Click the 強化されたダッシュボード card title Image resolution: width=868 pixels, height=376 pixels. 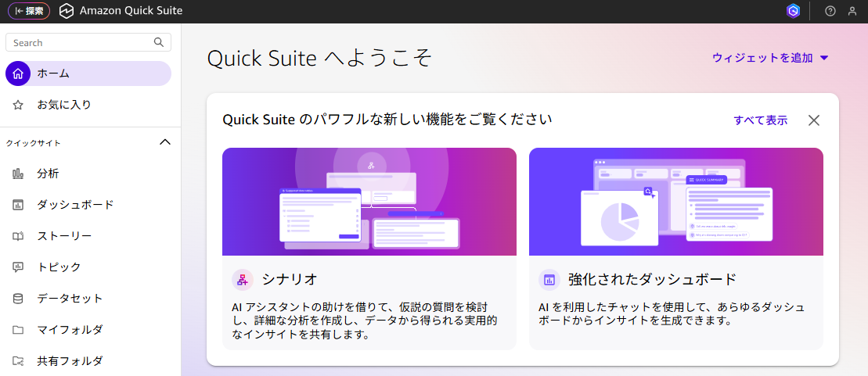pos(652,280)
